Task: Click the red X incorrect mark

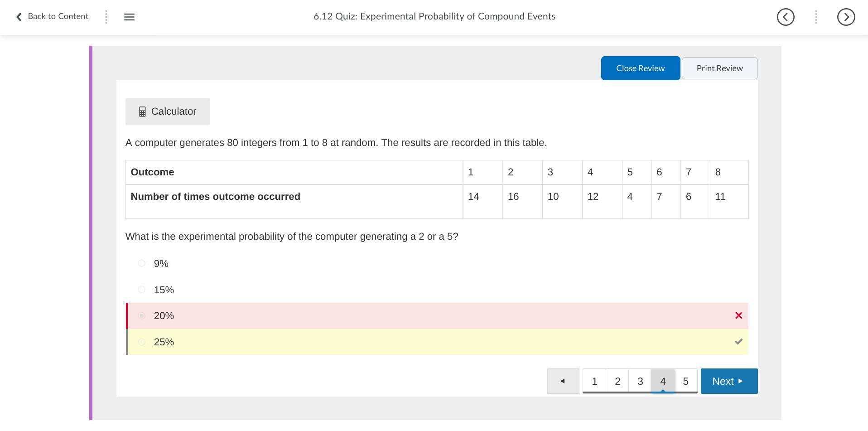Action: pos(738,315)
